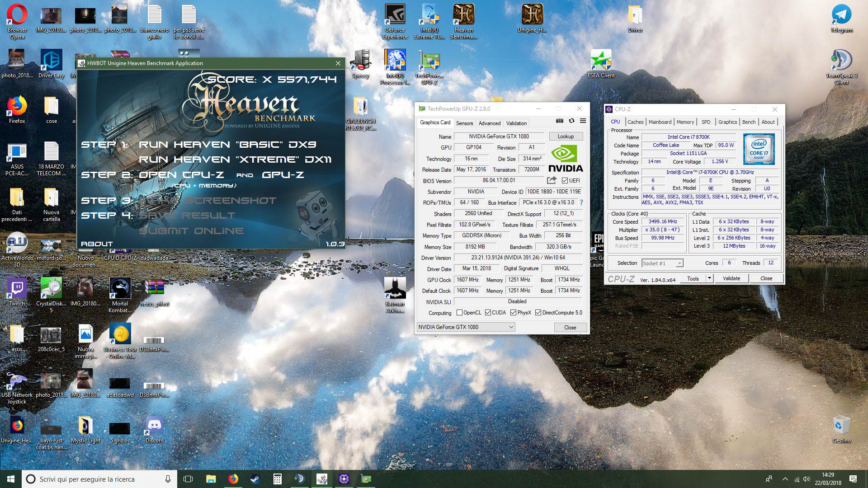Open Mystic Light desktop icon
Image resolution: width=868 pixels, height=488 pixels.
85,429
